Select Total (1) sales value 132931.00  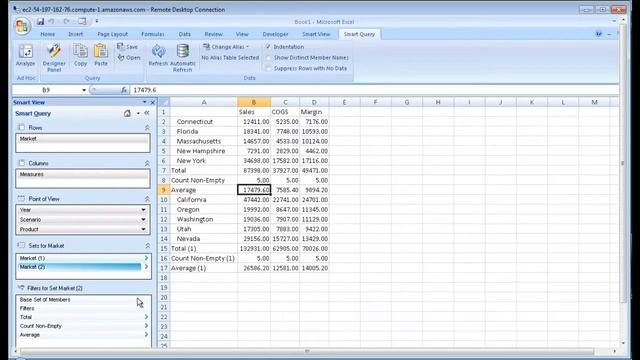click(254, 249)
